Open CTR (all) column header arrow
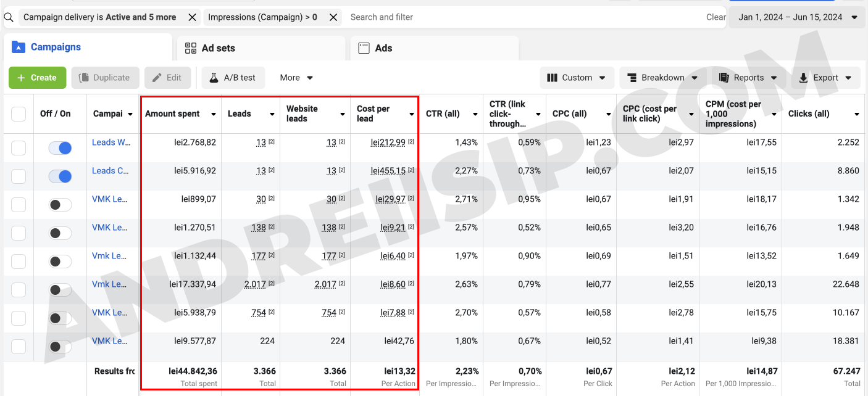This screenshot has width=868, height=396. (x=475, y=114)
